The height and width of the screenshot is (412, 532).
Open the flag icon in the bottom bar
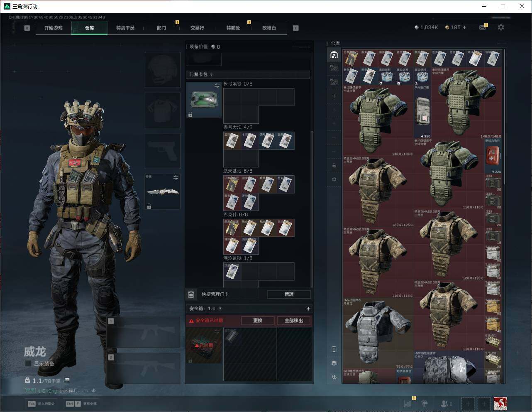(424, 403)
